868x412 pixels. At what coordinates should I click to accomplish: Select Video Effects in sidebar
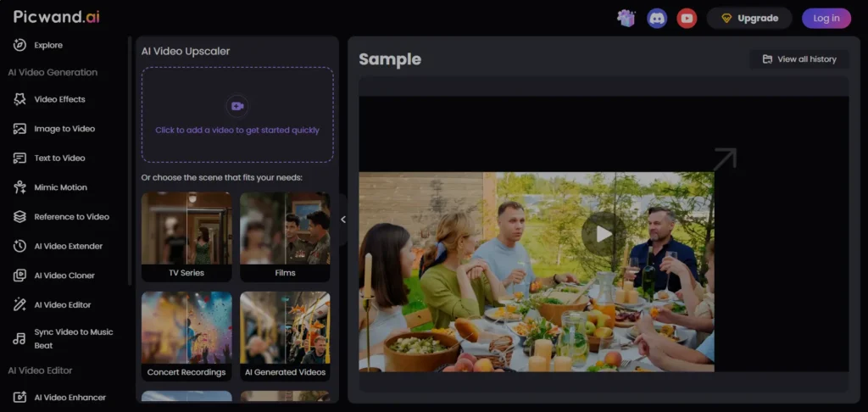pos(60,99)
